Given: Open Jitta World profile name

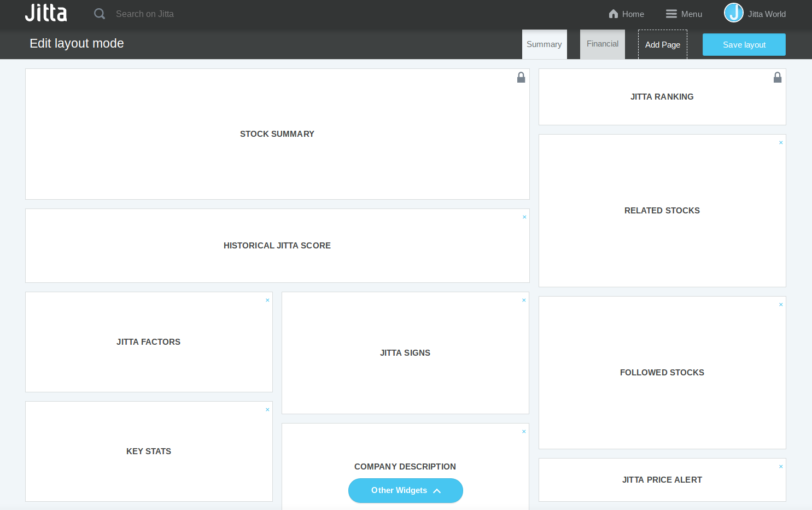Looking at the screenshot, I should pos(767,14).
